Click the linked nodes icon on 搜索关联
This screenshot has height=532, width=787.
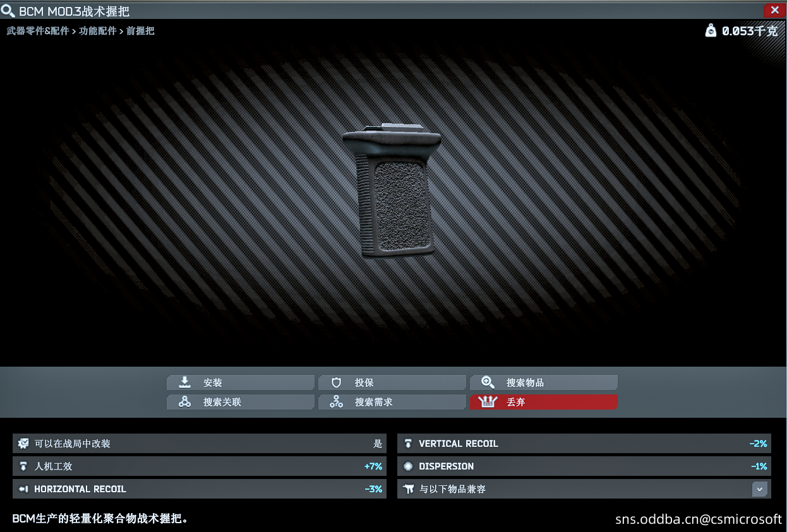point(184,402)
